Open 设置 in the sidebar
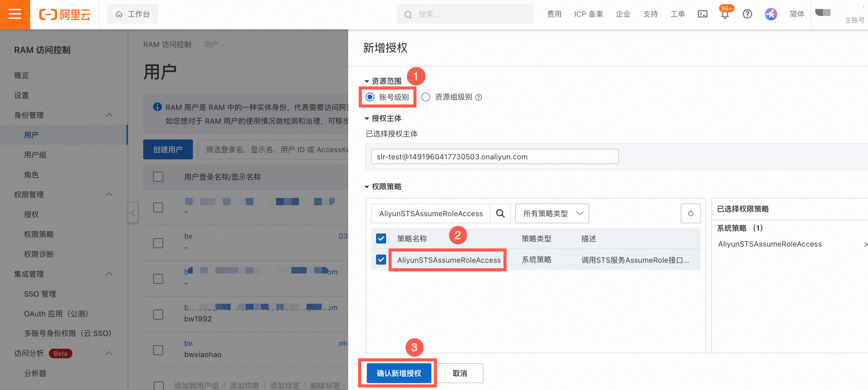The image size is (868, 390). coord(22,95)
